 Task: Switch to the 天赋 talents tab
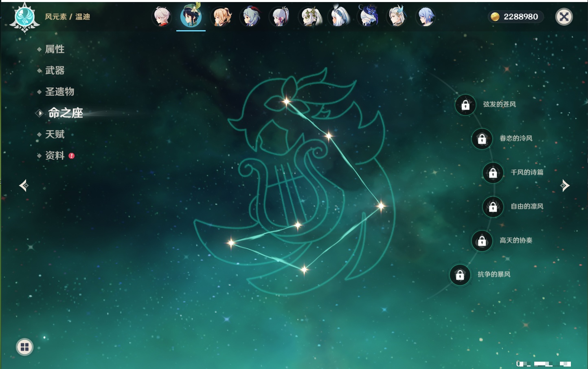(55, 135)
